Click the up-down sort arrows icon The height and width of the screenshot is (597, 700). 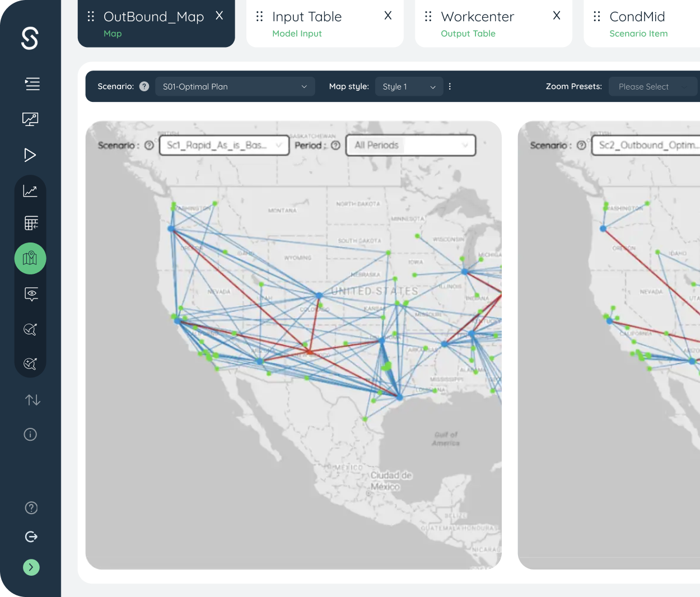pyautogui.click(x=32, y=400)
